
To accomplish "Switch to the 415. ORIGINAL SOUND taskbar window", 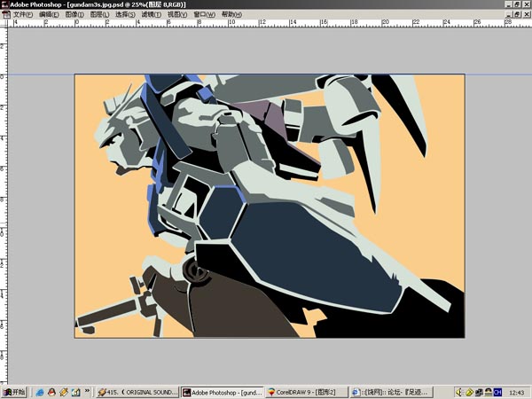I will pyautogui.click(x=137, y=392).
